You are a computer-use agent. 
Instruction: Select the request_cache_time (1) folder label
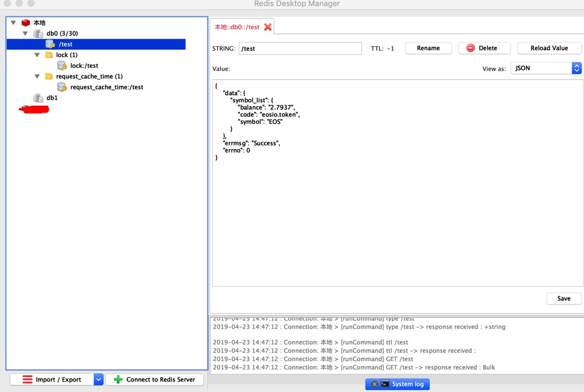[x=89, y=77]
